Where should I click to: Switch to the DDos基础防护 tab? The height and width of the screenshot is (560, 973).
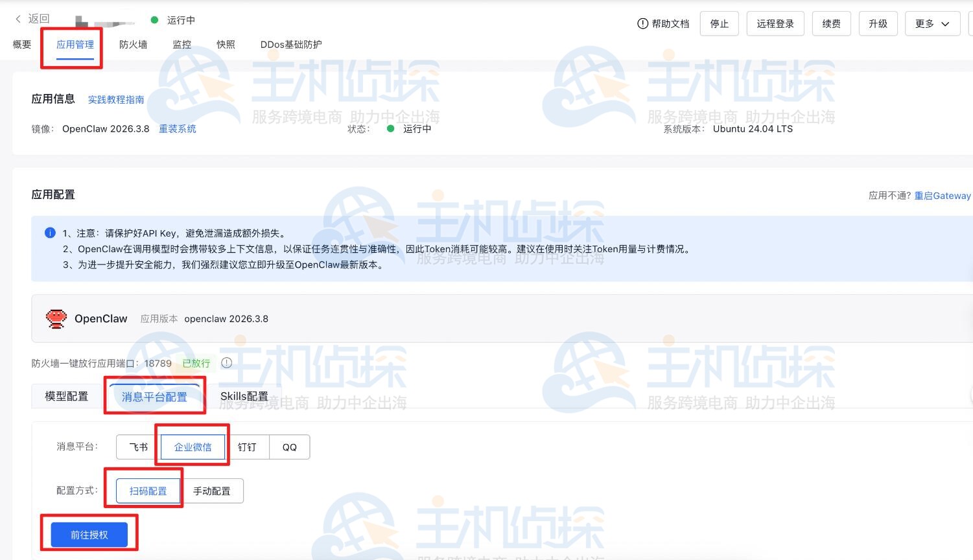pyautogui.click(x=290, y=44)
